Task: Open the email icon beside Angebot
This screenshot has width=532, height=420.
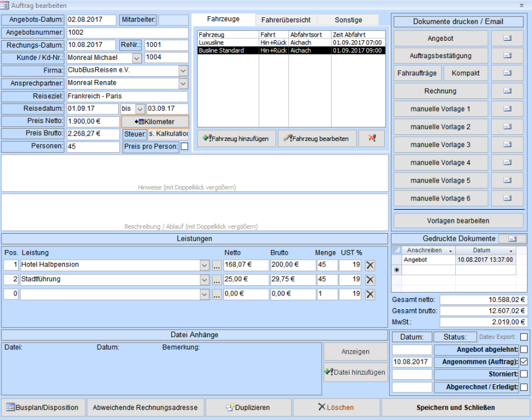Action: 507,38
